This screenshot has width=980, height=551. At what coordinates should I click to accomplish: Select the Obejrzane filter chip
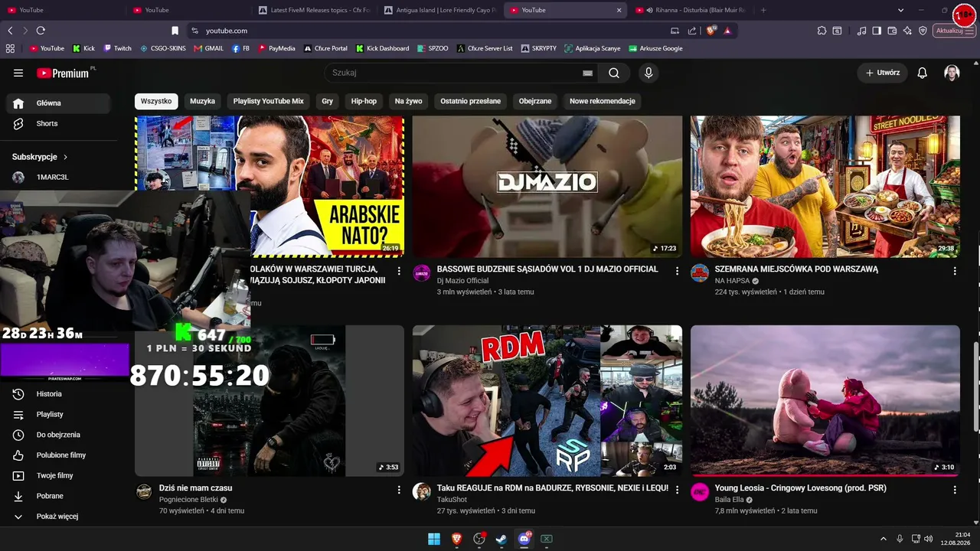coord(535,101)
